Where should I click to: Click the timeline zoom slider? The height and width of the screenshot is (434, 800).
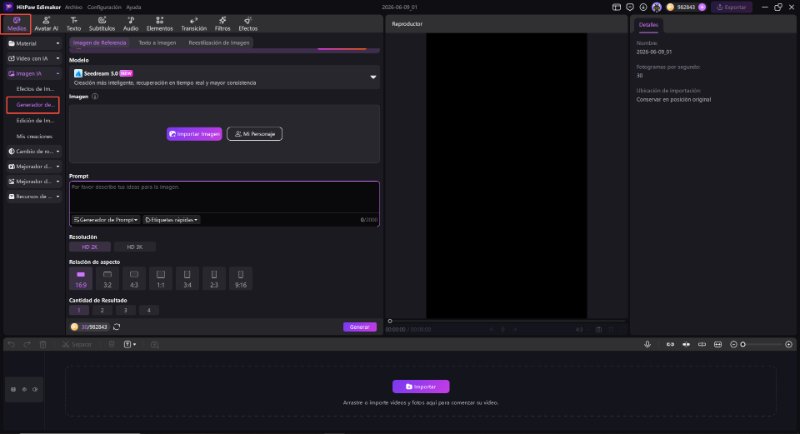(x=762, y=345)
